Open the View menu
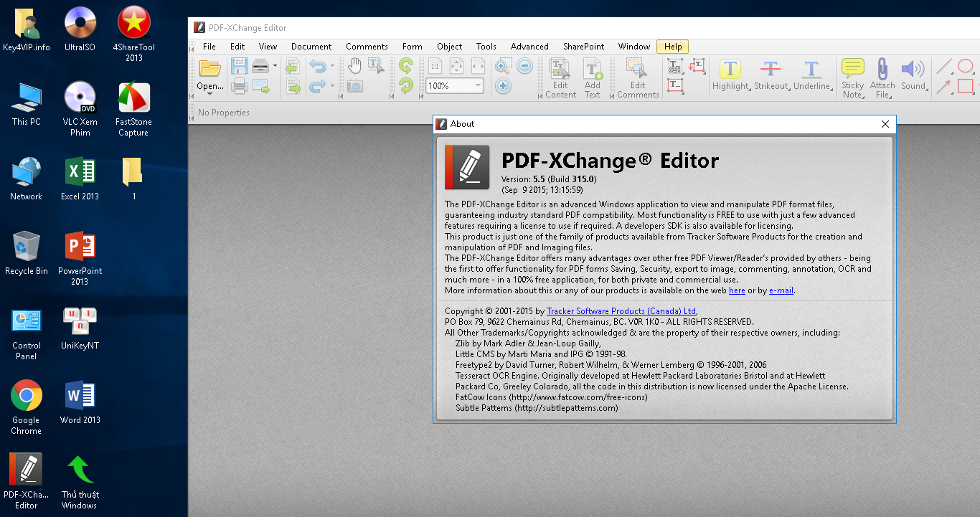 point(268,47)
